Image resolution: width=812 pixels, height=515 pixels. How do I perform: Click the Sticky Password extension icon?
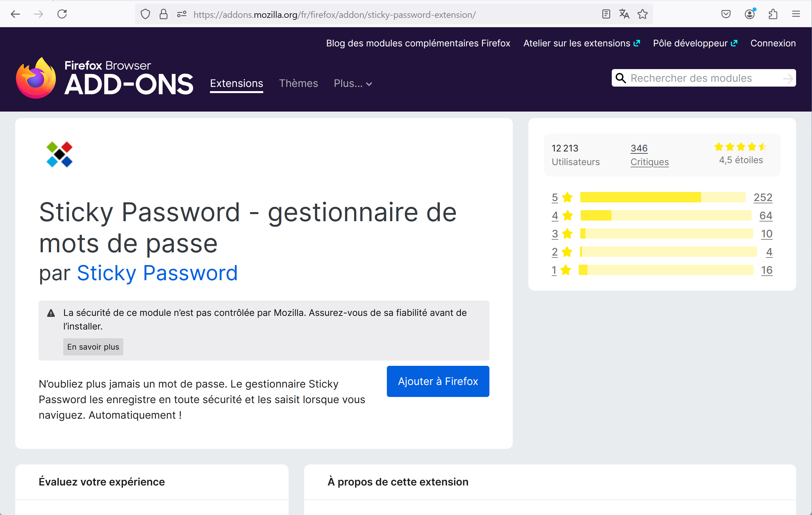60,154
